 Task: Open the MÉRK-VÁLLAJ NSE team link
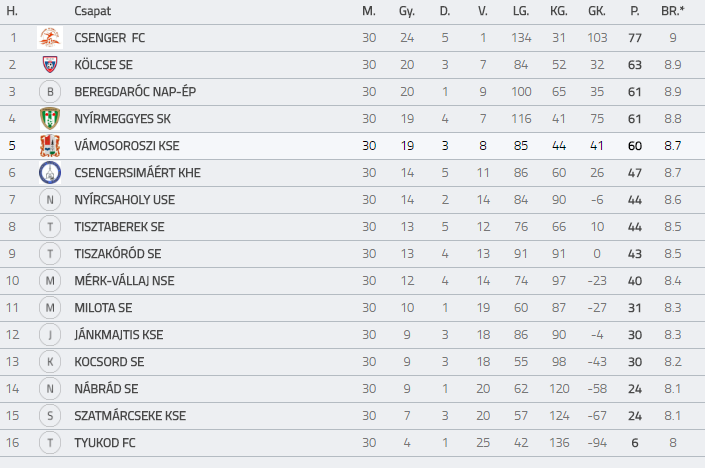[x=124, y=281]
